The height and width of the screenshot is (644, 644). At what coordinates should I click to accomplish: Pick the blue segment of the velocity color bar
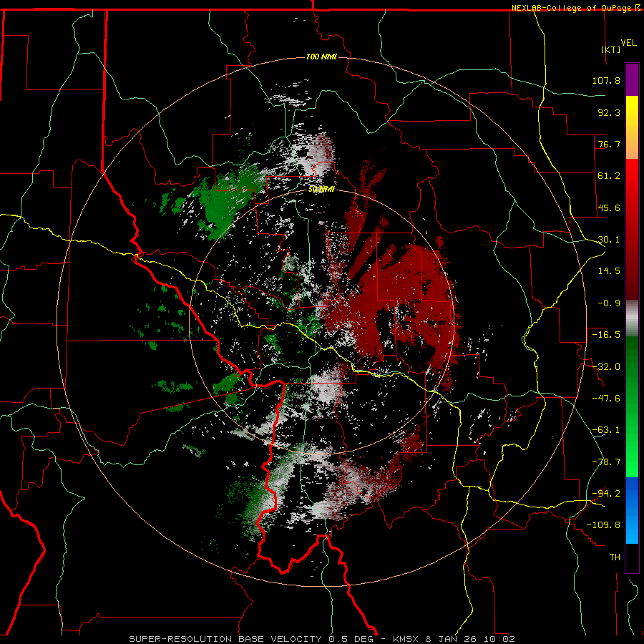tap(632, 510)
